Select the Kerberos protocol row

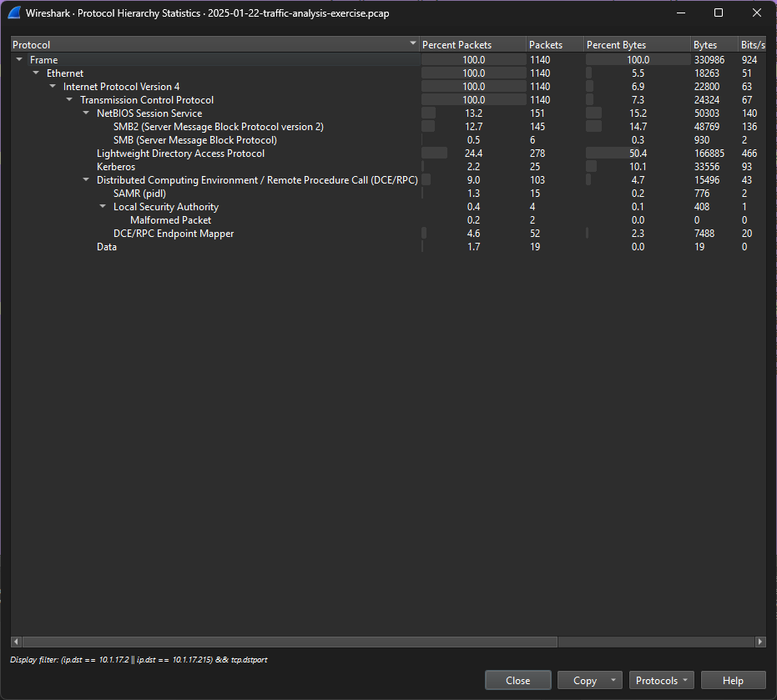coord(116,167)
